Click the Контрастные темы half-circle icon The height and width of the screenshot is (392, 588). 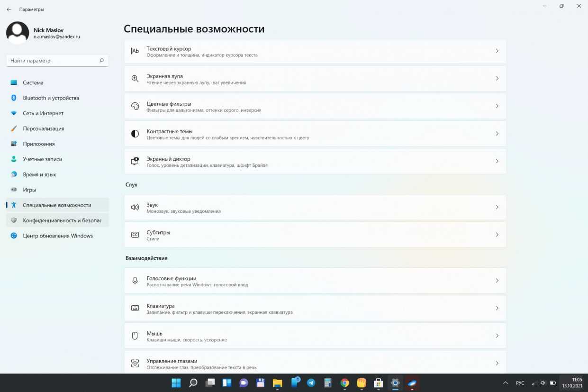point(135,134)
